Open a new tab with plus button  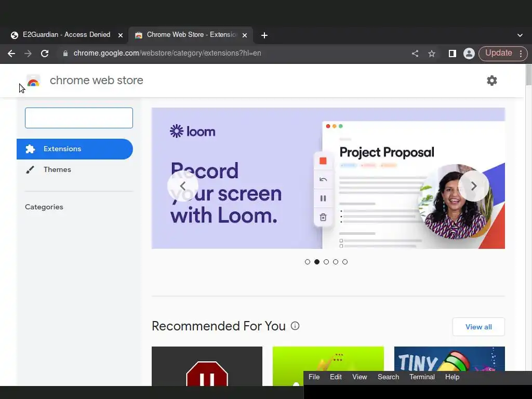pos(264,35)
